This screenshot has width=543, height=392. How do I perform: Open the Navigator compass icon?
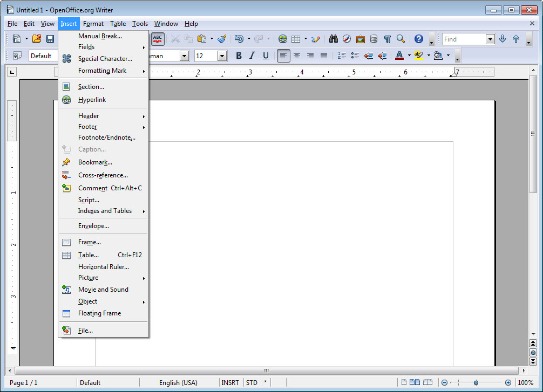347,39
